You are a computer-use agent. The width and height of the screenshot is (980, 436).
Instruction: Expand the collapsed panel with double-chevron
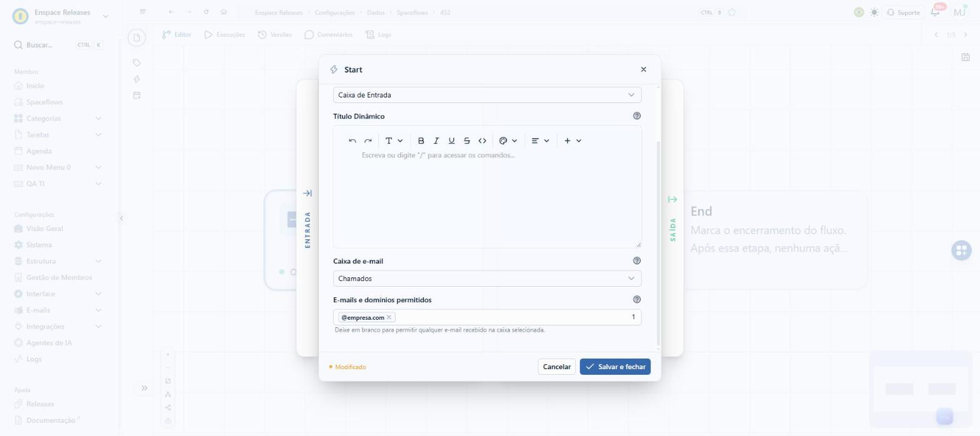click(x=144, y=388)
